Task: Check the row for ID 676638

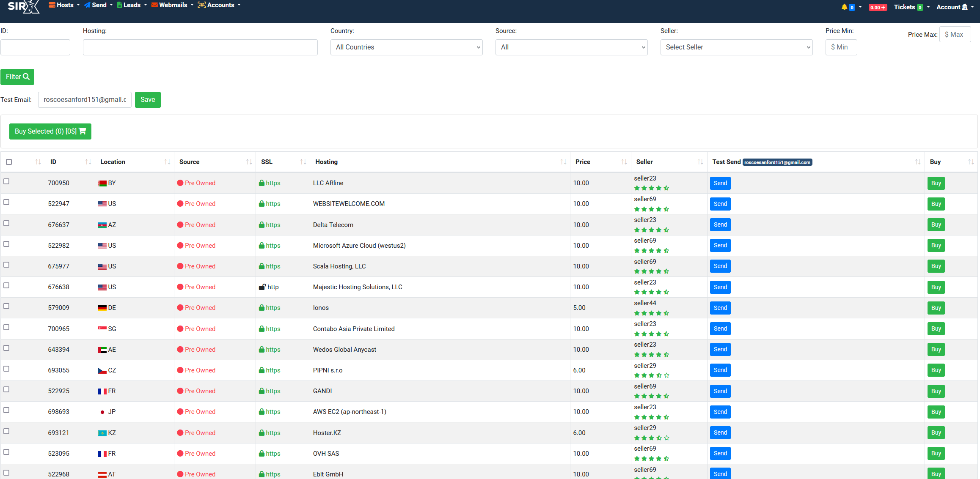Action: point(6,285)
